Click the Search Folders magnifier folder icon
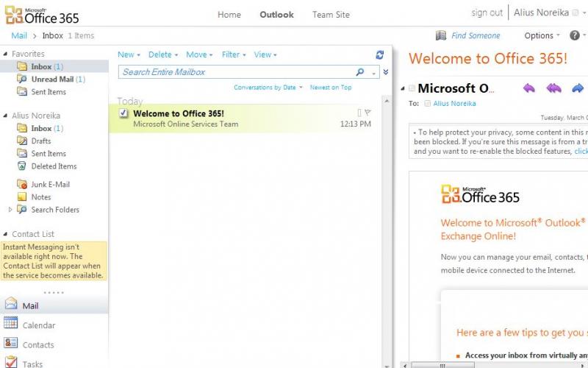588x368 pixels. click(22, 210)
